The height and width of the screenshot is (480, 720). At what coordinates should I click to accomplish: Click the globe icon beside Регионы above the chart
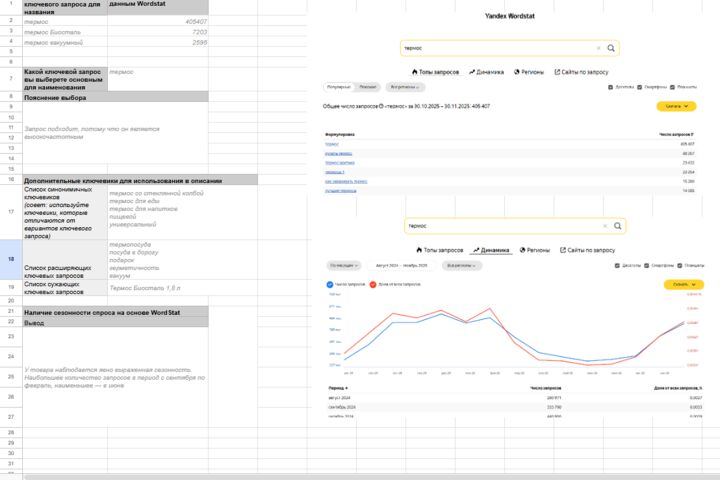tap(522, 250)
